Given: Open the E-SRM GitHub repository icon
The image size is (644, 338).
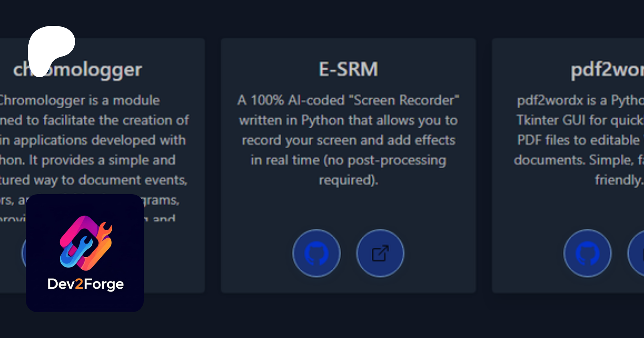Looking at the screenshot, I should coord(316,253).
